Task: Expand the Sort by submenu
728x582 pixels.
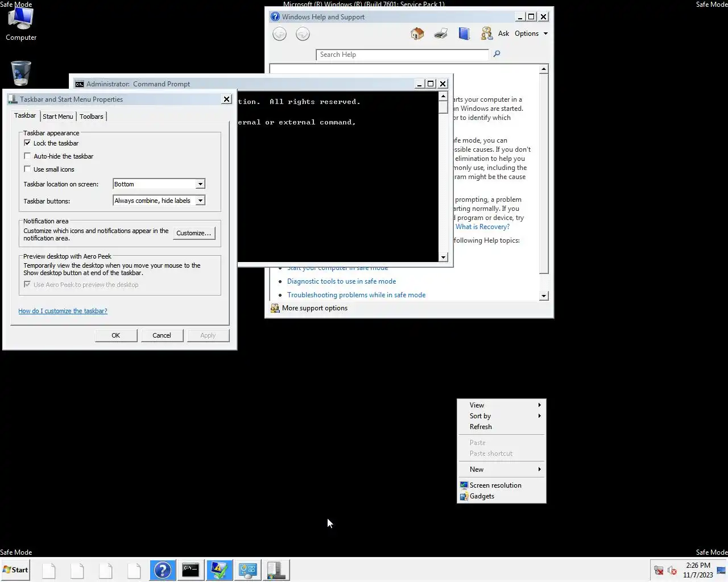Action: coord(501,416)
